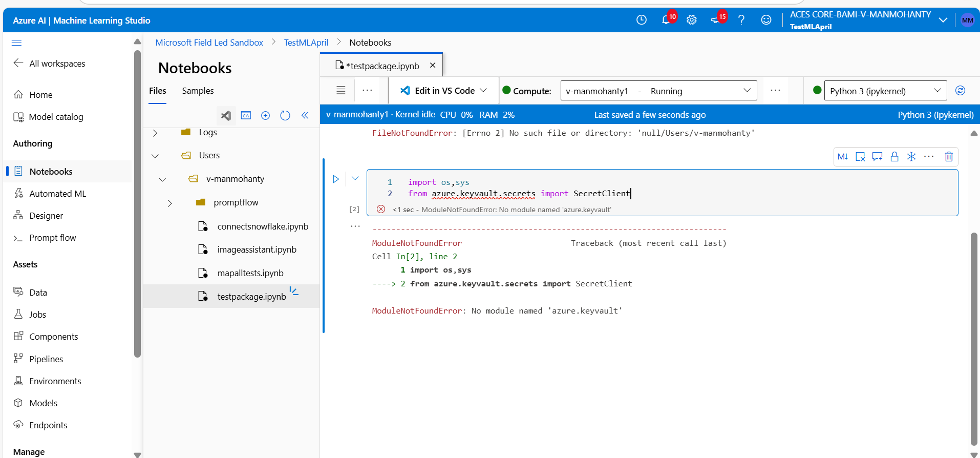The height and width of the screenshot is (458, 980).
Task: Close the testpackage.ipynb tab
Action: click(433, 65)
